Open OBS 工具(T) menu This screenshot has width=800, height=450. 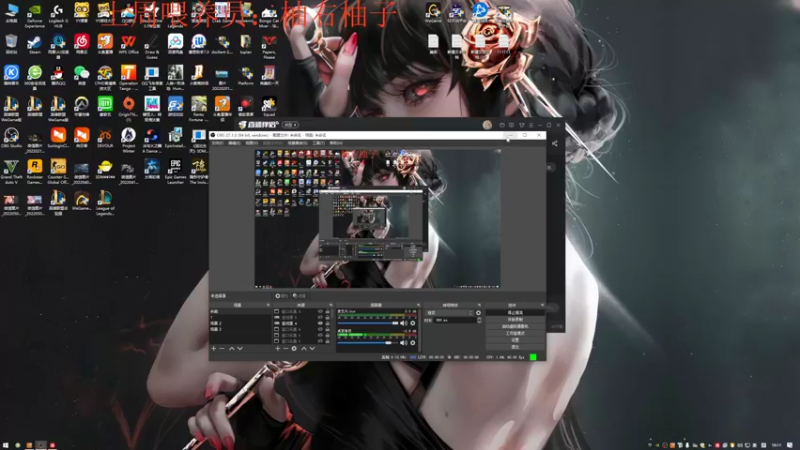(x=319, y=143)
